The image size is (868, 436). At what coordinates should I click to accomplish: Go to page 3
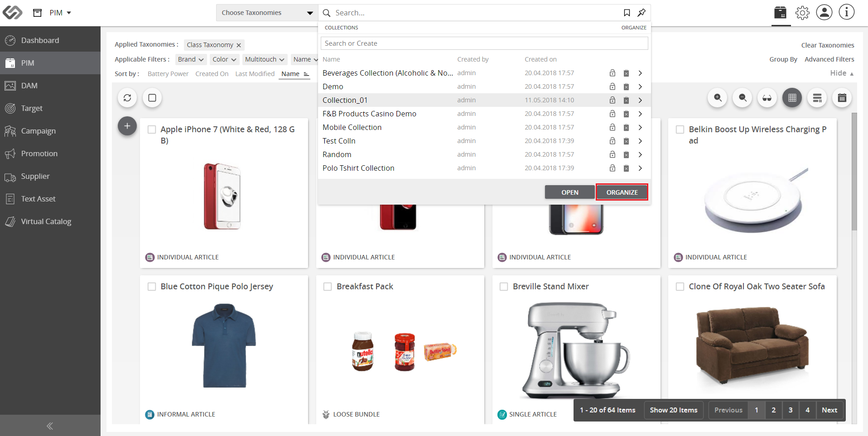pos(791,410)
